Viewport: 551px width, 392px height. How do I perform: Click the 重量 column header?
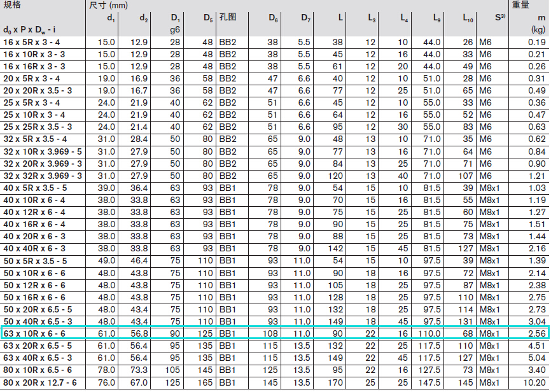tap(521, 5)
